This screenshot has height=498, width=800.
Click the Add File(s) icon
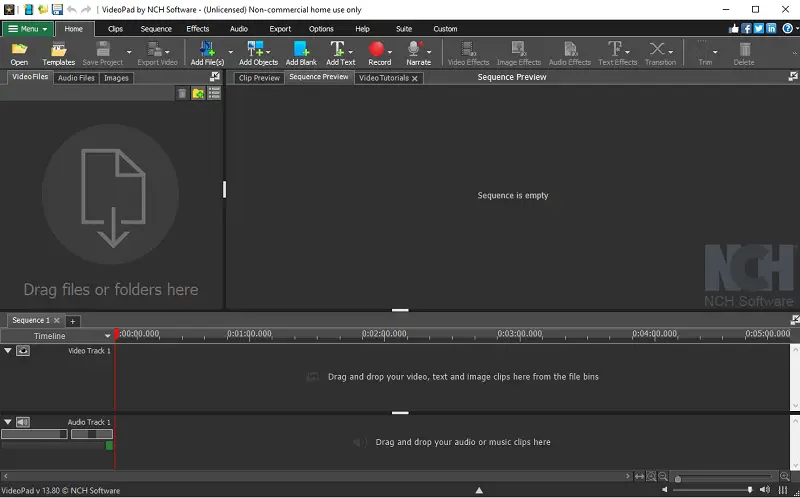point(207,49)
